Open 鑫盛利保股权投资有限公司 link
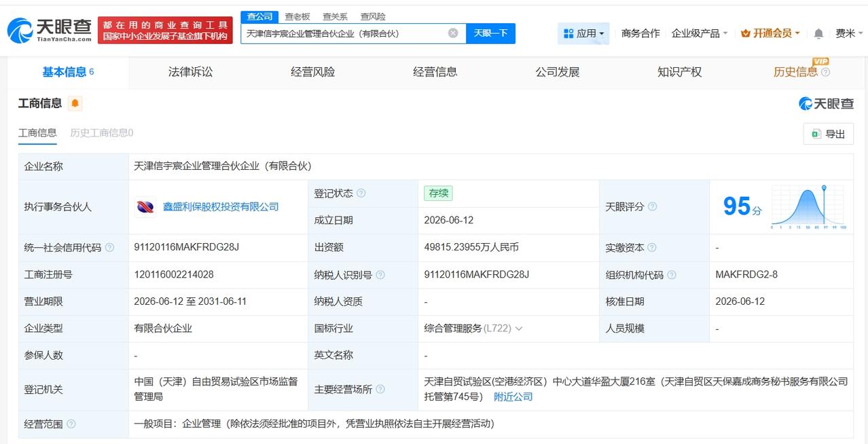This screenshot has width=868, height=444. pyautogui.click(x=221, y=207)
